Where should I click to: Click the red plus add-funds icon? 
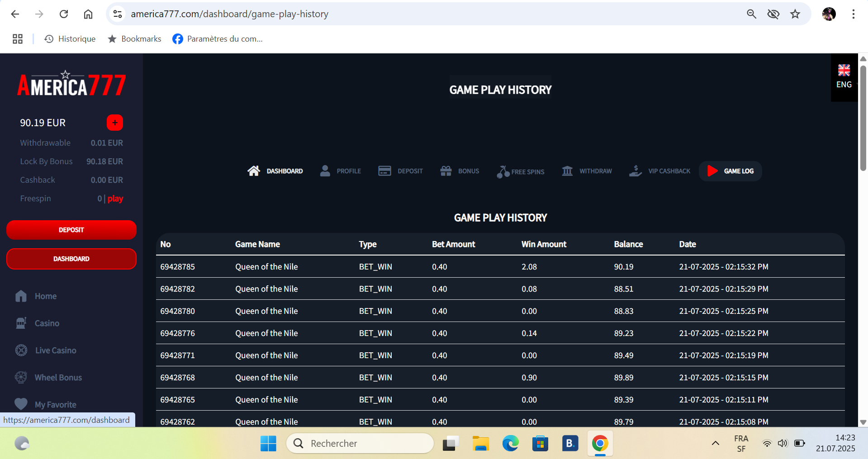click(x=115, y=123)
